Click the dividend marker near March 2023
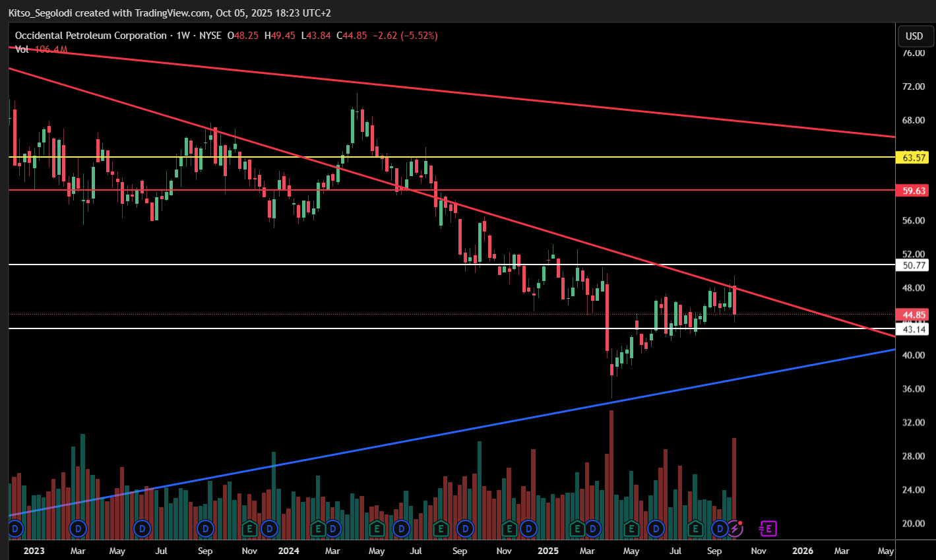This screenshot has height=560, width=936. coord(78,528)
